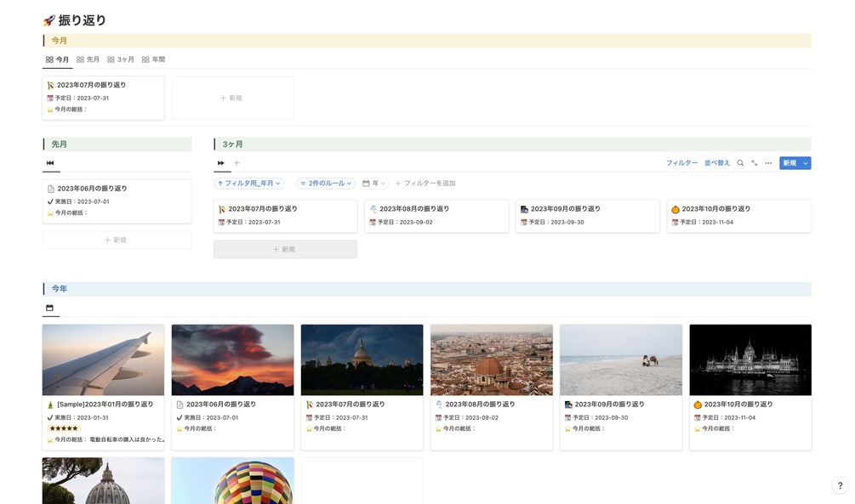Click the blue 新規 button
This screenshot has width=855, height=504.
[789, 163]
